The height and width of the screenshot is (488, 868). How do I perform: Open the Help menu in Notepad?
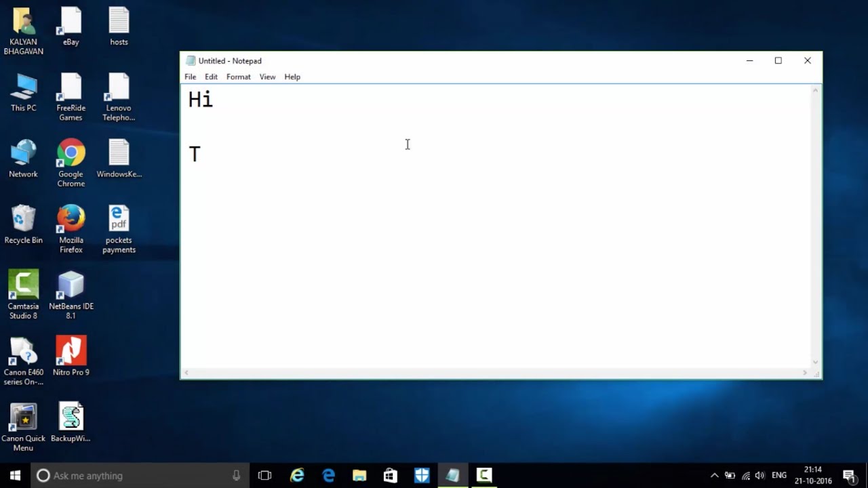pos(292,77)
